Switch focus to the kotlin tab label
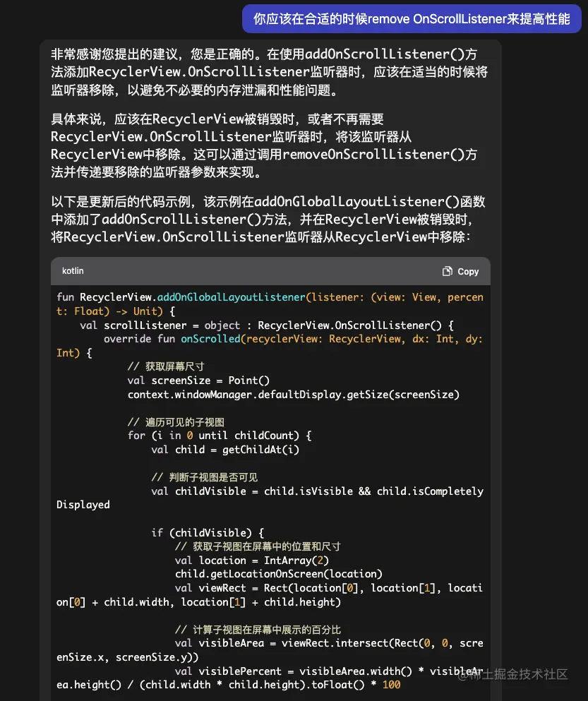588x701 pixels. (73, 271)
